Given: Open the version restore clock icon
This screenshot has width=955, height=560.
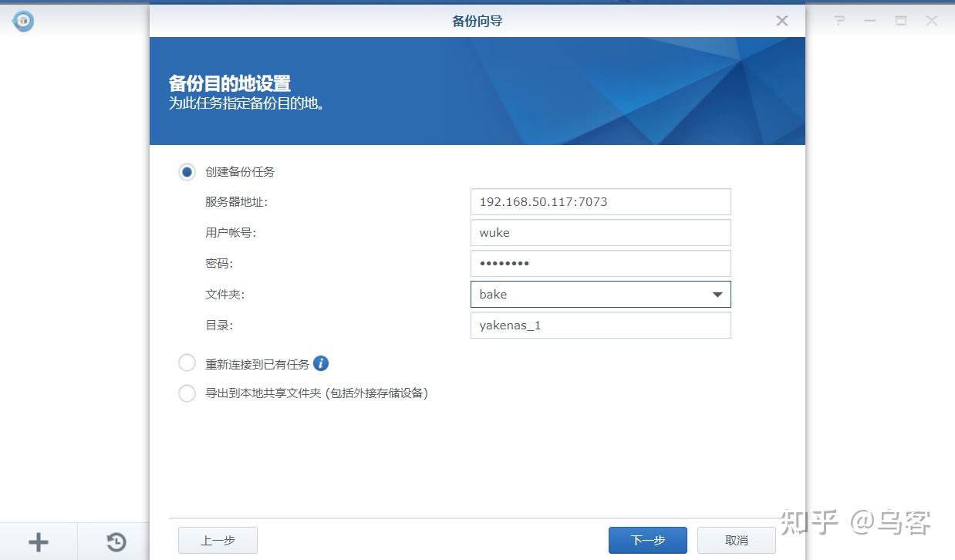Looking at the screenshot, I should point(114,541).
